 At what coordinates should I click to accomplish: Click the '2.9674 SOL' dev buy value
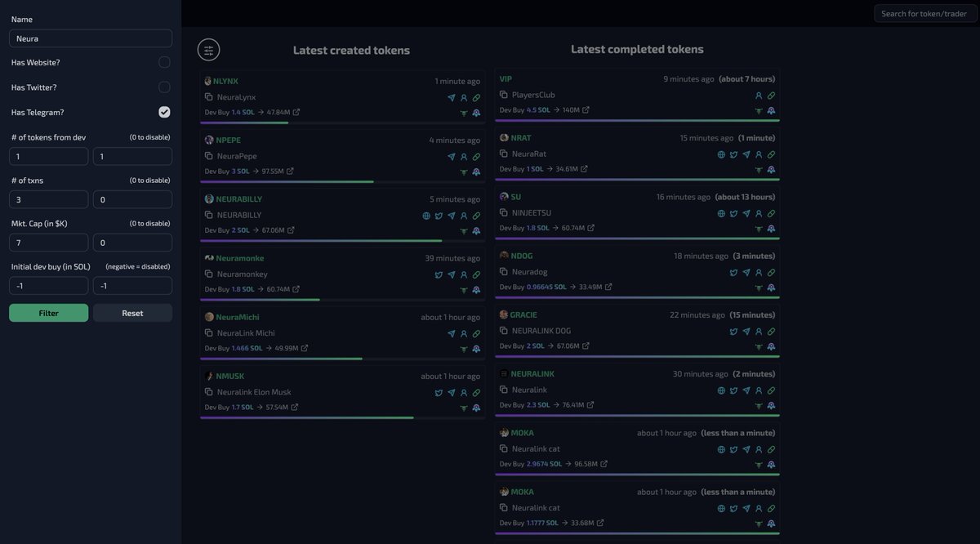(545, 464)
